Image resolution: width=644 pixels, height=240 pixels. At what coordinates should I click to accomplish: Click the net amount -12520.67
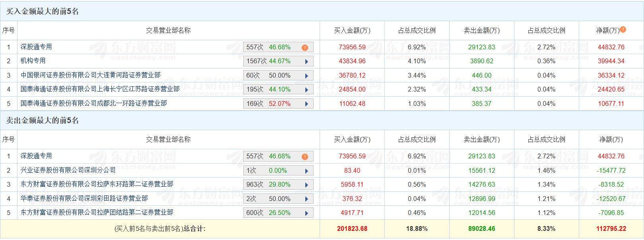tap(611, 199)
